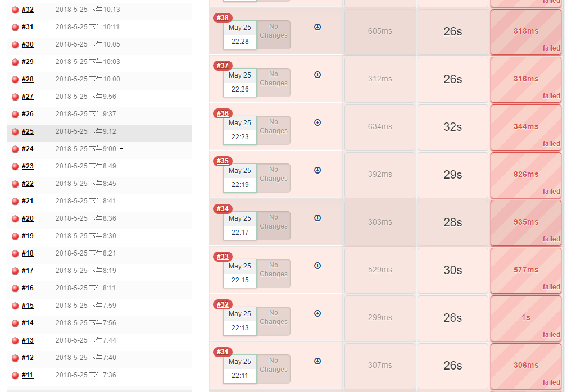Click the download artifacts icon for build #35
The width and height of the screenshot is (567, 392).
tap(317, 170)
